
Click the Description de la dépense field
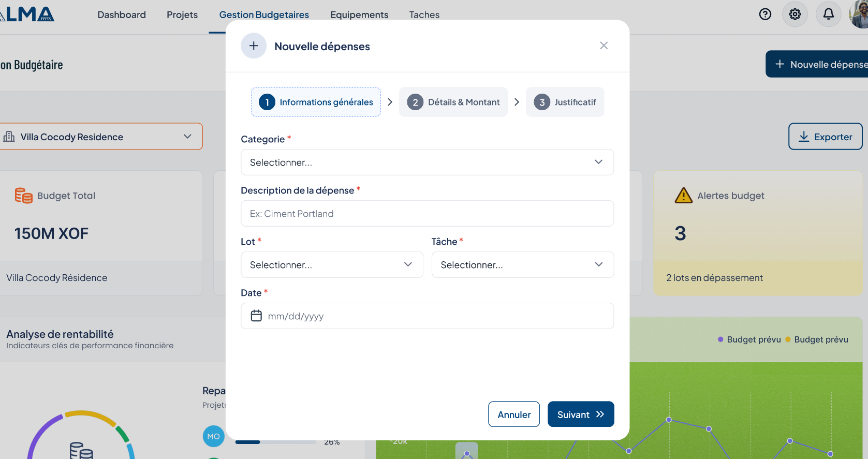click(427, 214)
